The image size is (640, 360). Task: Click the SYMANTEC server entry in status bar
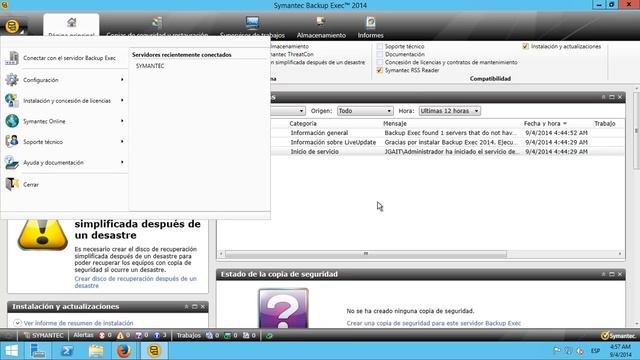coord(44,336)
